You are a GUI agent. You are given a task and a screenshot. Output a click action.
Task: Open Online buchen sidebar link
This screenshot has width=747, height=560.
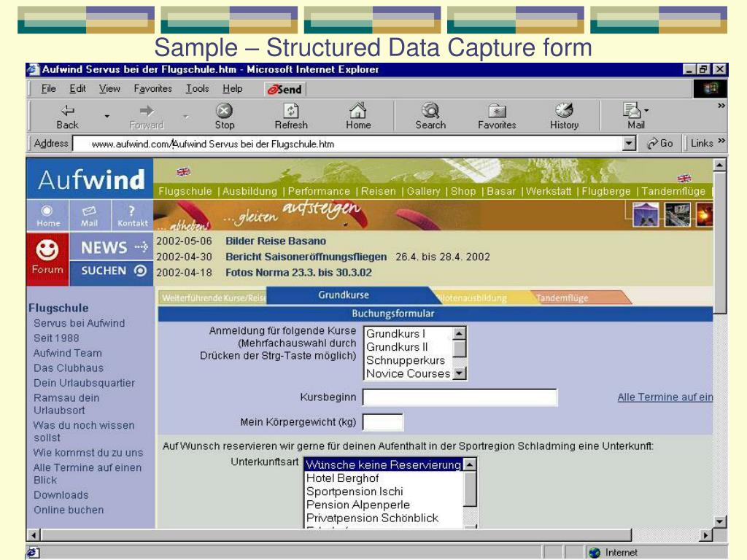click(69, 510)
